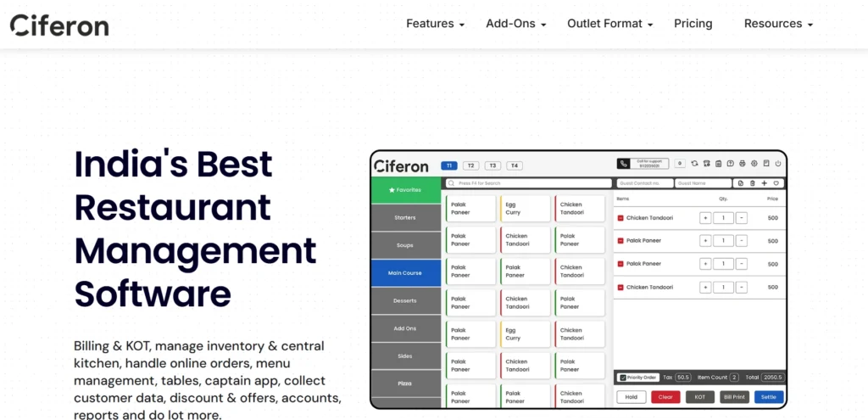The height and width of the screenshot is (420, 868).
Task: Switch to table tab T2
Action: click(x=470, y=165)
